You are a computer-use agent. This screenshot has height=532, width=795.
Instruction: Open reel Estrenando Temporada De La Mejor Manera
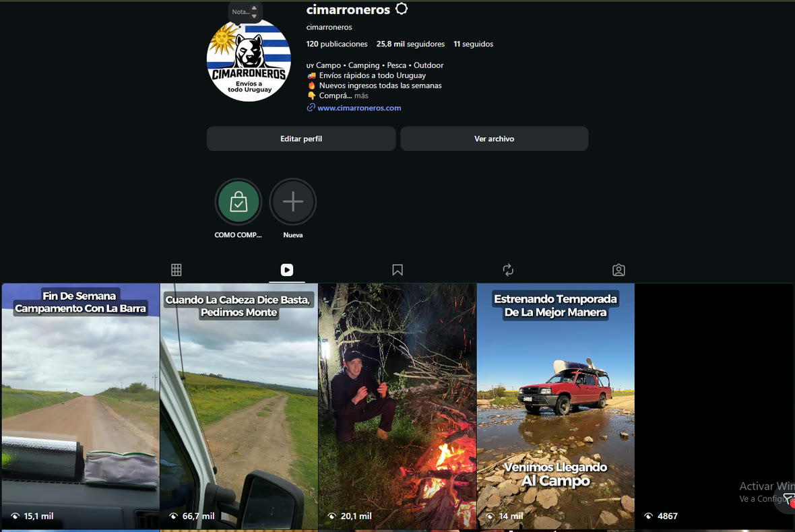pyautogui.click(x=556, y=406)
